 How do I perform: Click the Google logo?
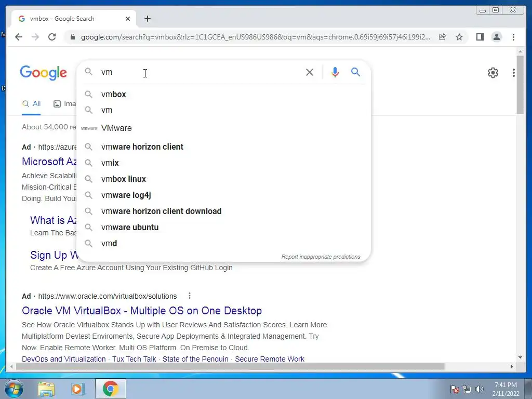(44, 73)
